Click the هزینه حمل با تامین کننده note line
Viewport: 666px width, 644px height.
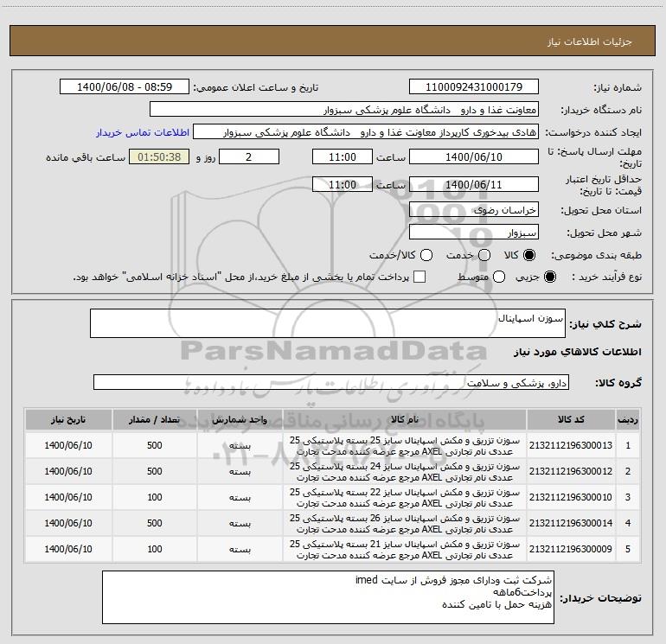(496, 604)
